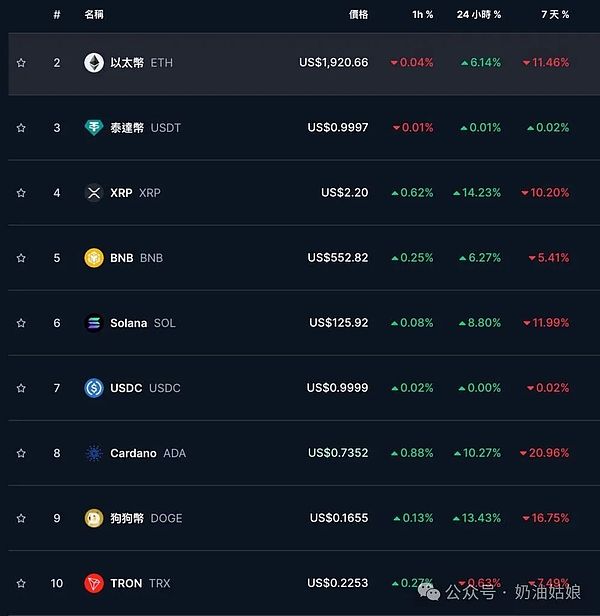600x616 pixels.
Task: Sort by the 價格 column header
Action: pos(358,14)
